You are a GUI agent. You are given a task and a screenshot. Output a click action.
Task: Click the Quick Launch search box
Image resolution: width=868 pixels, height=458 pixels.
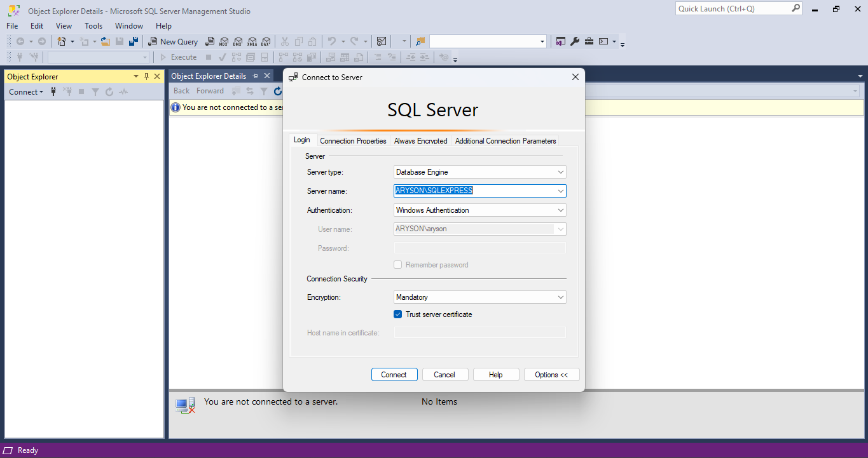[x=733, y=9]
